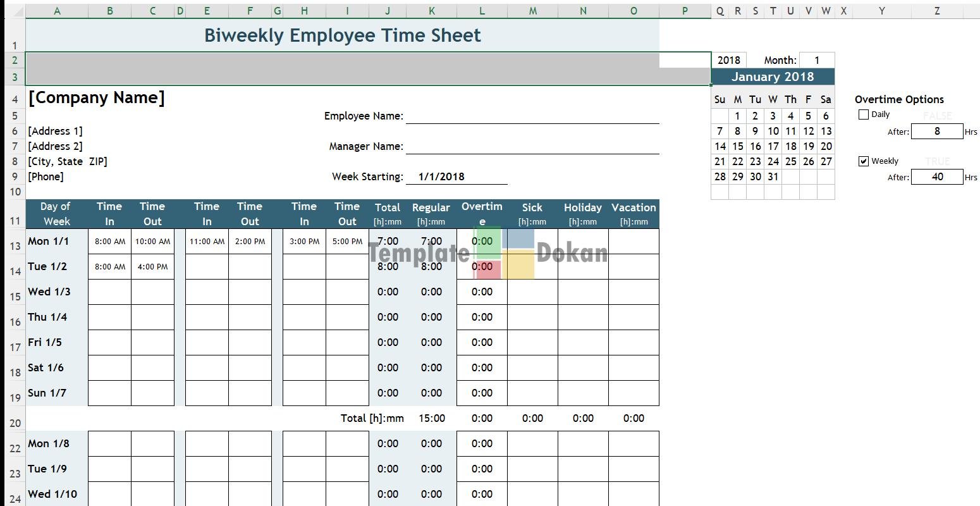
Task: Select the weekly Regular total 15:00 cell
Action: point(431,418)
